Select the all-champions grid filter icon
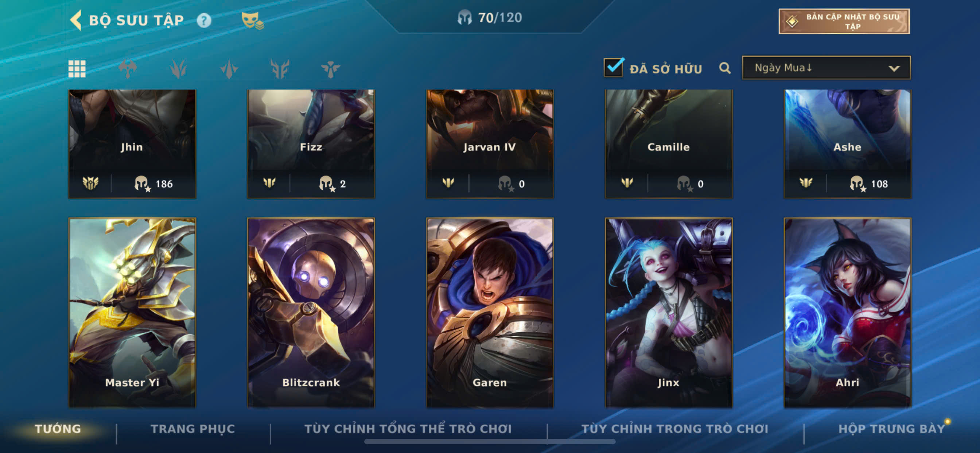Image resolution: width=980 pixels, height=453 pixels. (77, 69)
